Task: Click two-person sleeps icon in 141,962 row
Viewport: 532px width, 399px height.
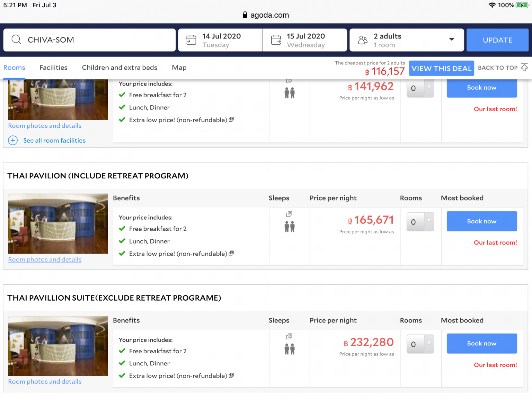Action: [290, 93]
